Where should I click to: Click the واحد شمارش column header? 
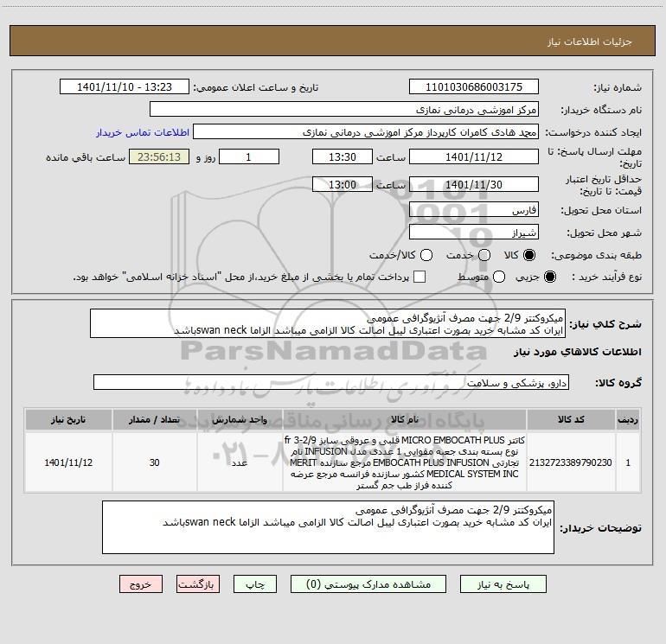(x=240, y=419)
